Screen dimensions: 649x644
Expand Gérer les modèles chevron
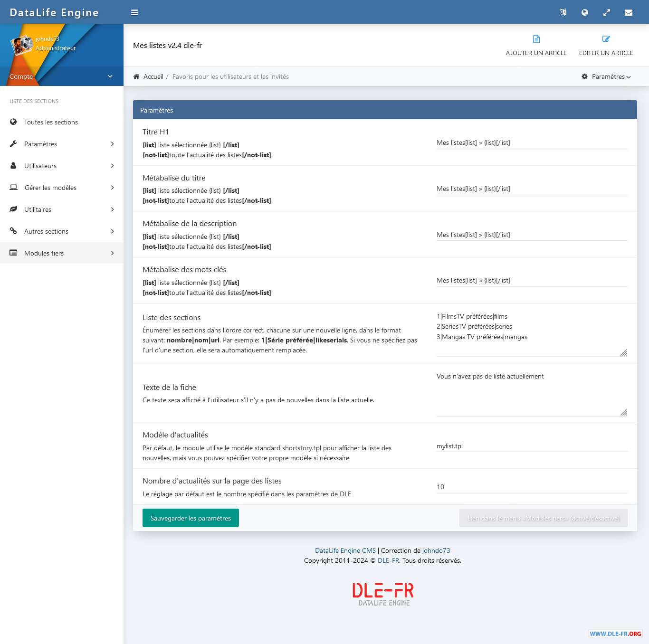tap(113, 188)
